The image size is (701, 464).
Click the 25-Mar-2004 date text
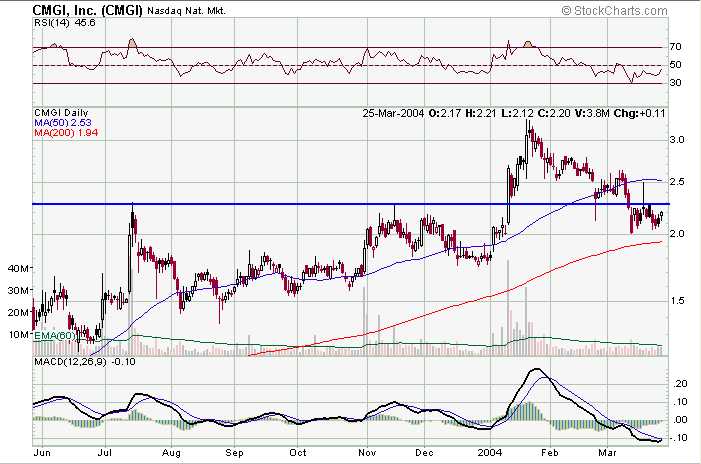[393, 114]
